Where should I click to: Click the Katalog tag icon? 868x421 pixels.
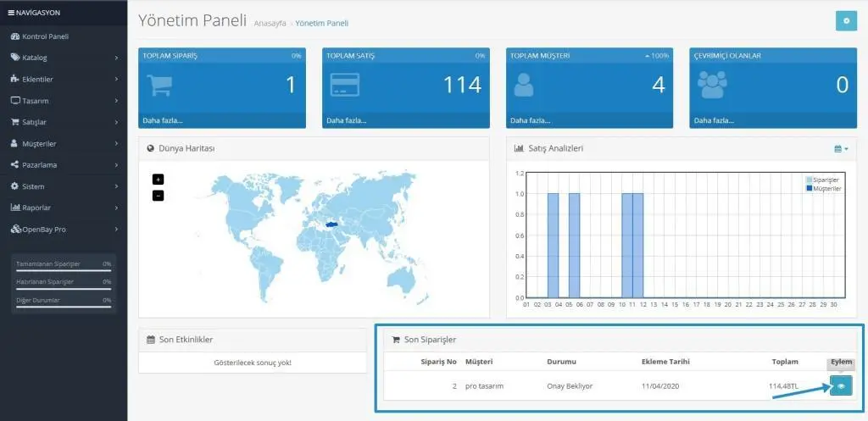coord(15,58)
